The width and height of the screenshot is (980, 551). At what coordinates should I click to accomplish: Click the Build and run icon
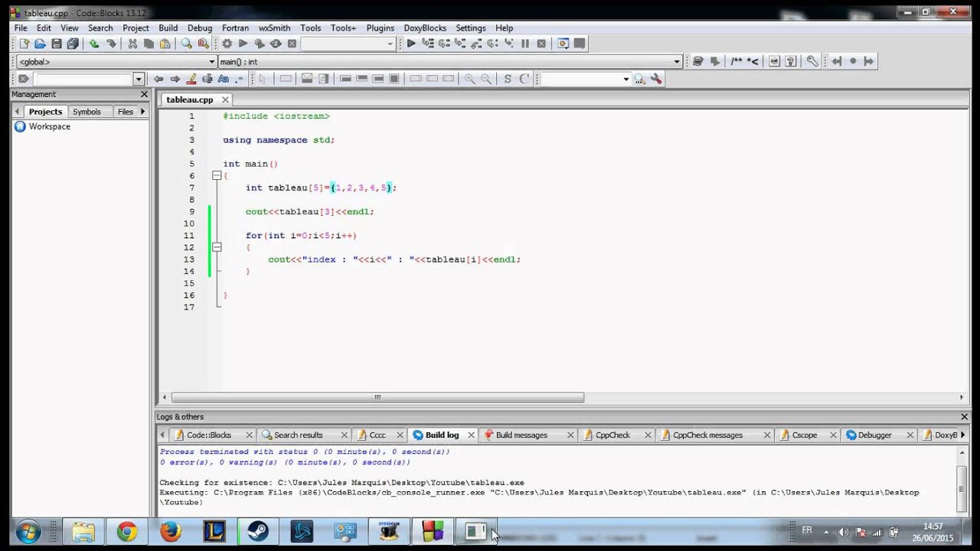260,44
